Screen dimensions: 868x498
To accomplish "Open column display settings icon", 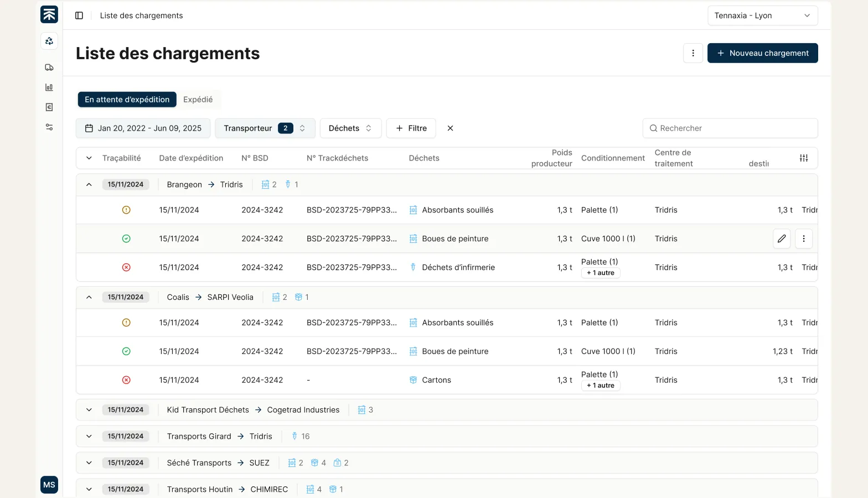I will pos(804,158).
